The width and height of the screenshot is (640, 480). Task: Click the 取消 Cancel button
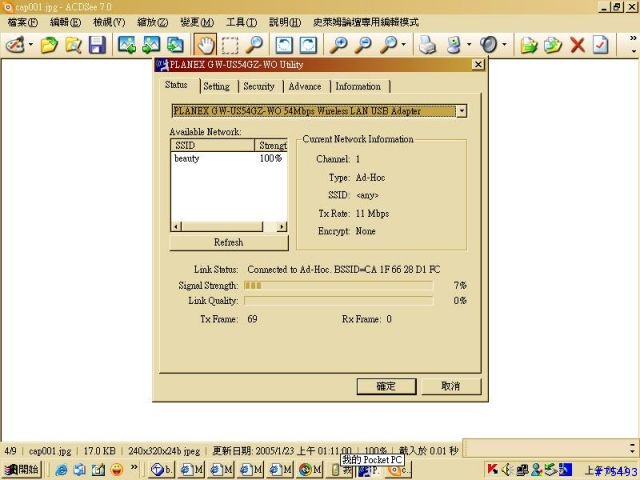(x=451, y=386)
